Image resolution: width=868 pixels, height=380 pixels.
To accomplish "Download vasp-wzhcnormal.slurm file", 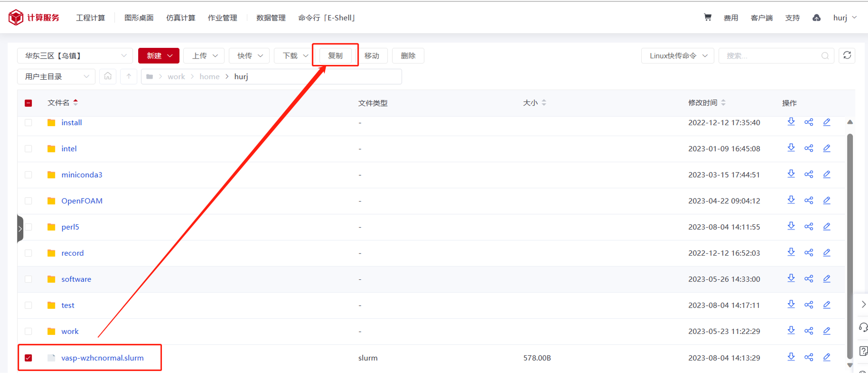I will [x=791, y=357].
